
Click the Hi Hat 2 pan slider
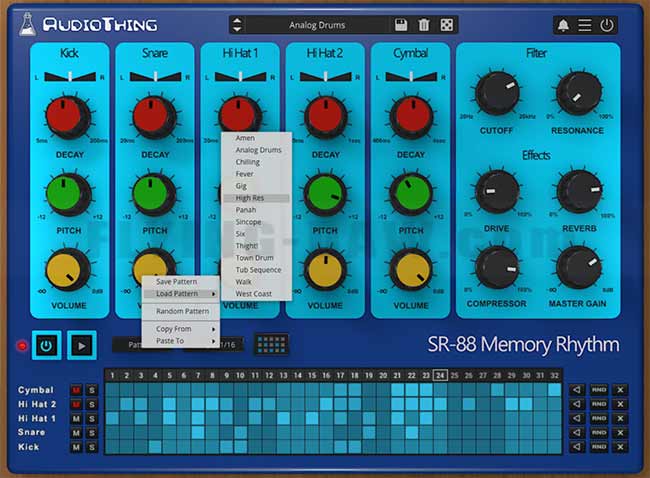(326, 77)
